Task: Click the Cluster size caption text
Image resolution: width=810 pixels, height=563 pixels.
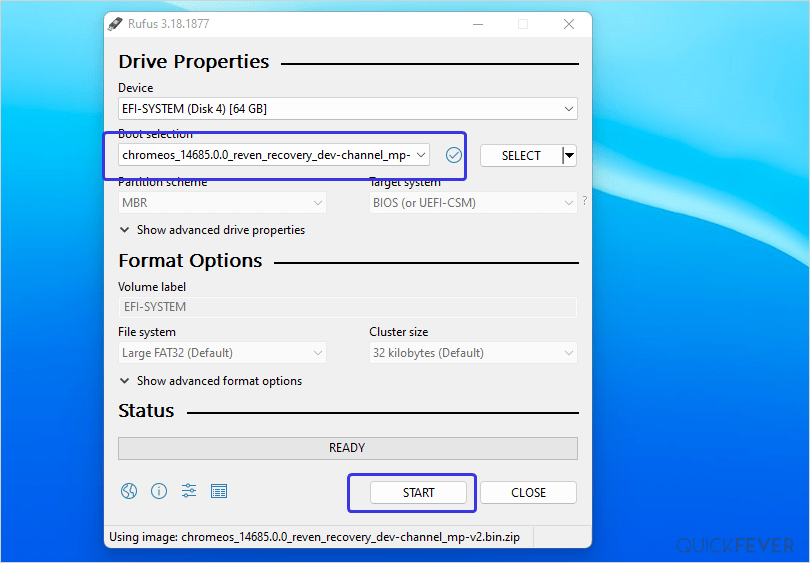Action: tap(399, 332)
